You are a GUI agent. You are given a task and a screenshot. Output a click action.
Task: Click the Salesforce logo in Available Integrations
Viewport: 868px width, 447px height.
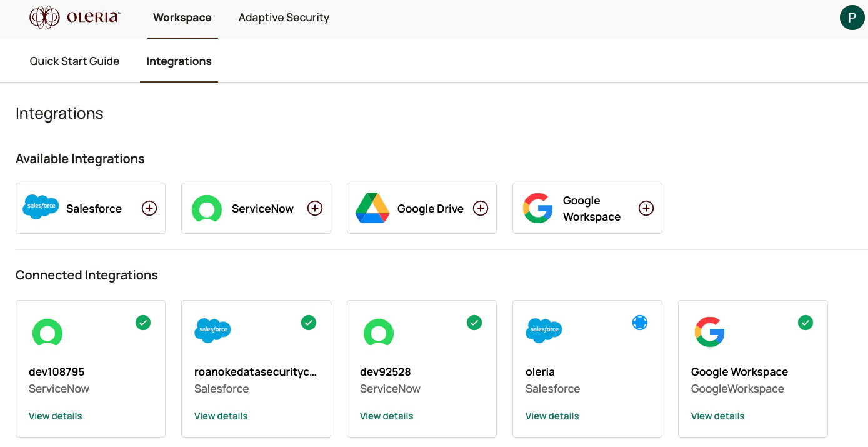point(41,207)
